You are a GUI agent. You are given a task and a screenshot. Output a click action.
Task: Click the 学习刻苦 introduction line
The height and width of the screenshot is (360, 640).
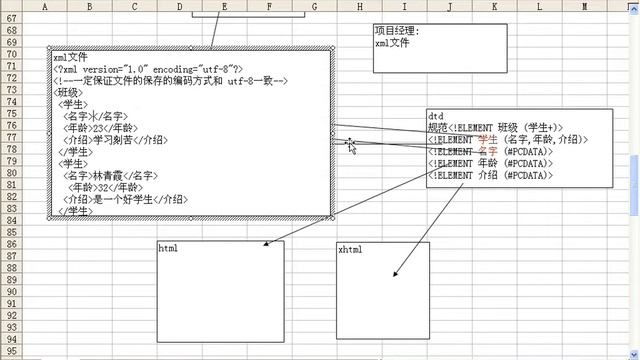pos(115,140)
